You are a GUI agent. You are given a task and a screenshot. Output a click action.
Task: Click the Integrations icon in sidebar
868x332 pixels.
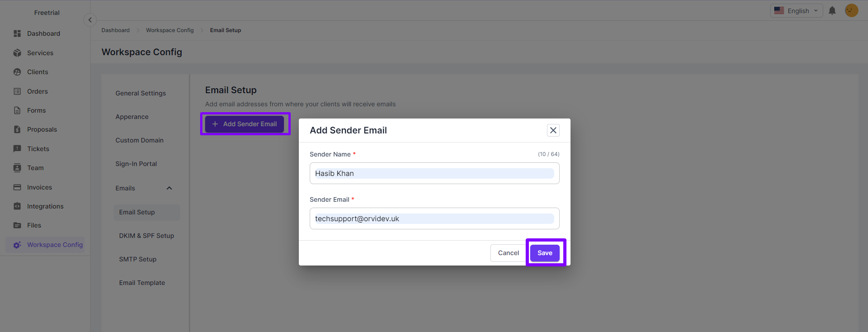coord(17,206)
